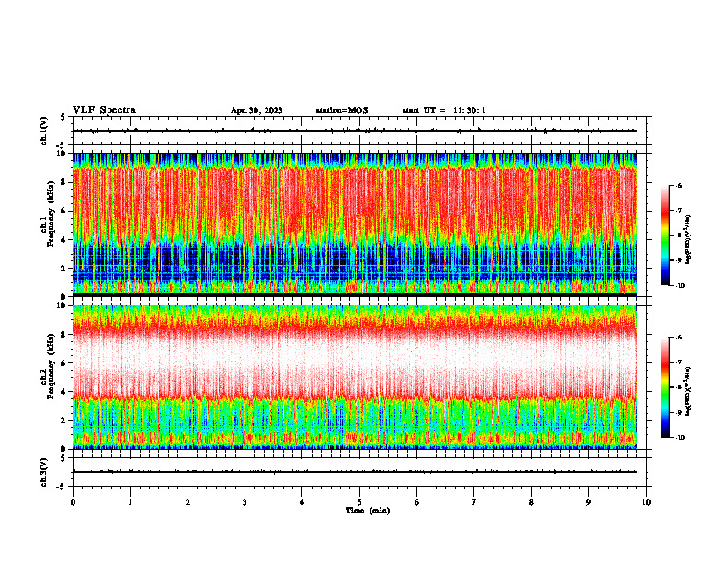This screenshot has width=728, height=563.
Task: Click the "-6" label on ch.2 colorbar
Action: pyautogui.click(x=679, y=338)
